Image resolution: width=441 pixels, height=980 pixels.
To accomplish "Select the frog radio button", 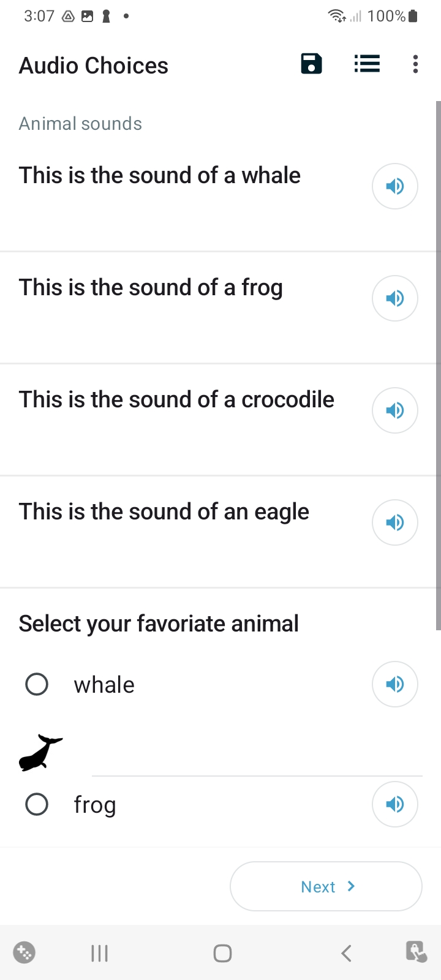I will pyautogui.click(x=37, y=804).
